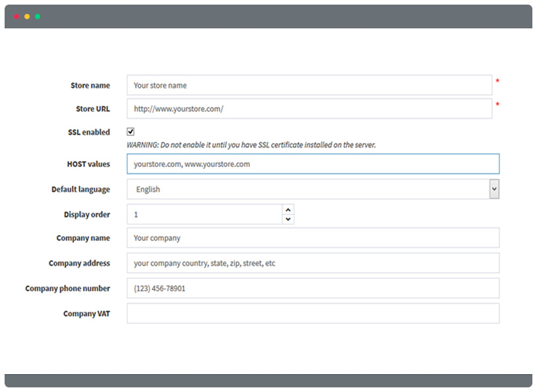Increase Display order with up arrow
Viewport: 537px width, 392px height.
pos(288,210)
